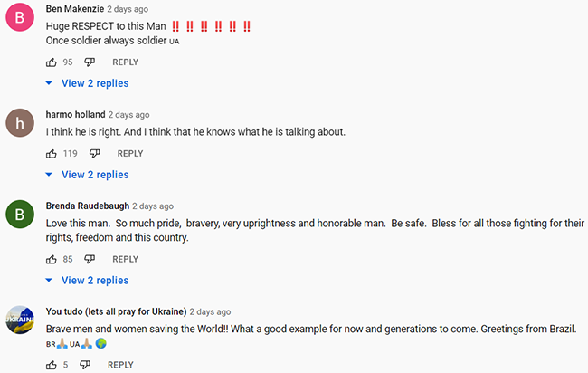Viewport: 588px width, 373px height.
Task: Like harmo holland's comment
Action: [52, 154]
